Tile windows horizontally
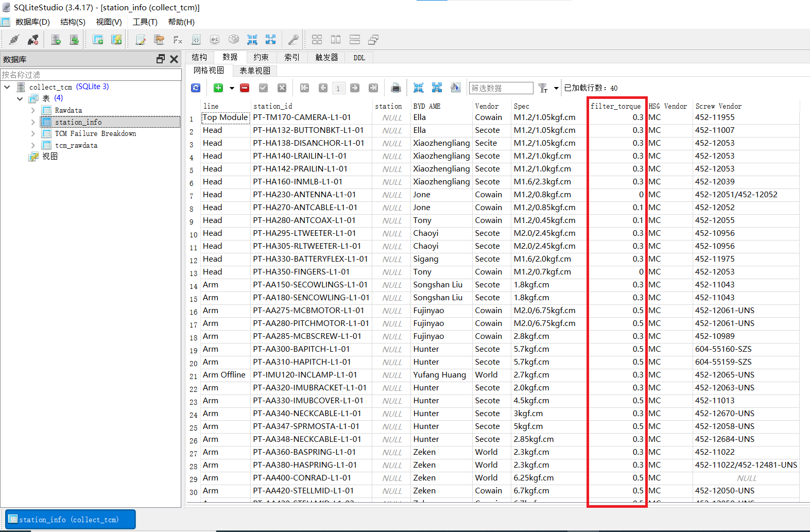 [x=355, y=40]
